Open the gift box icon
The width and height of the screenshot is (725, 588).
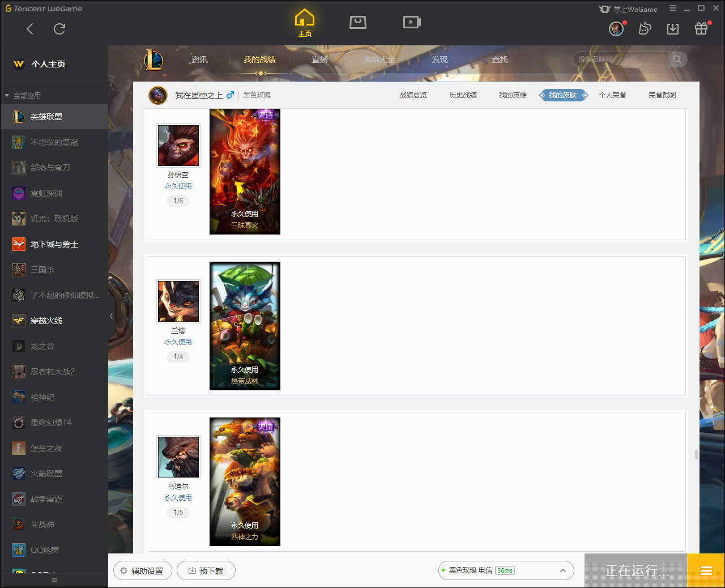pyautogui.click(x=701, y=28)
